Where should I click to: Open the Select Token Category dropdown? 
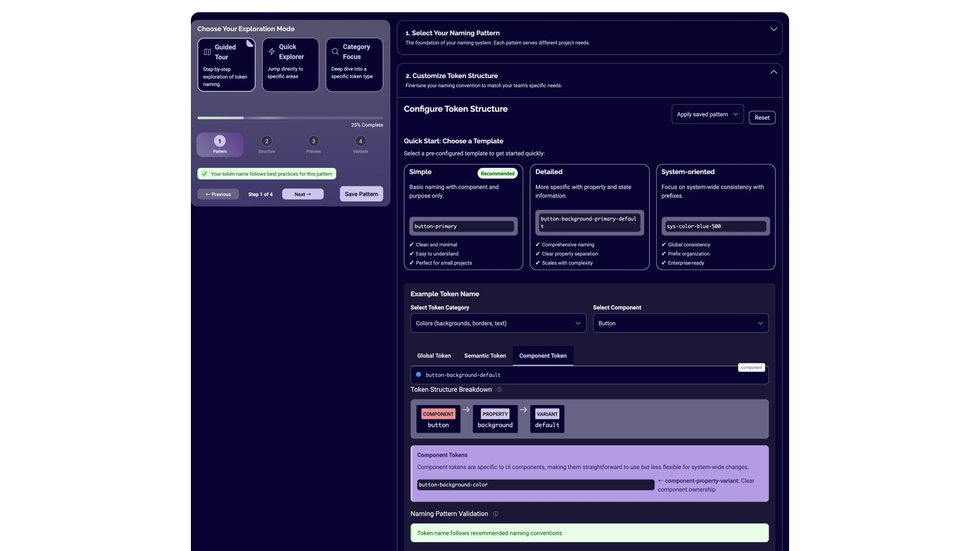[x=498, y=323]
